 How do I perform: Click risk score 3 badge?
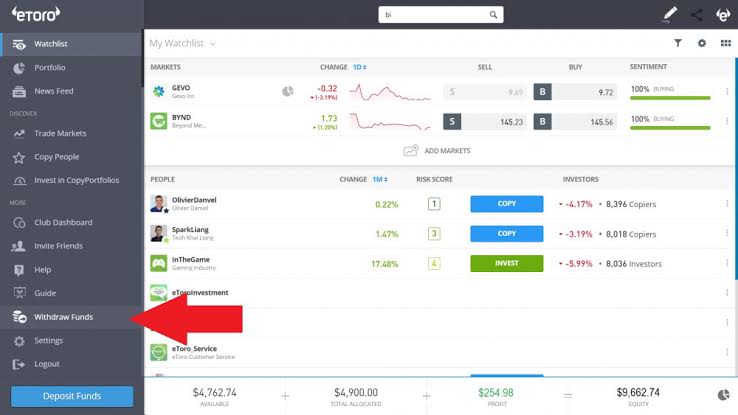[434, 233]
